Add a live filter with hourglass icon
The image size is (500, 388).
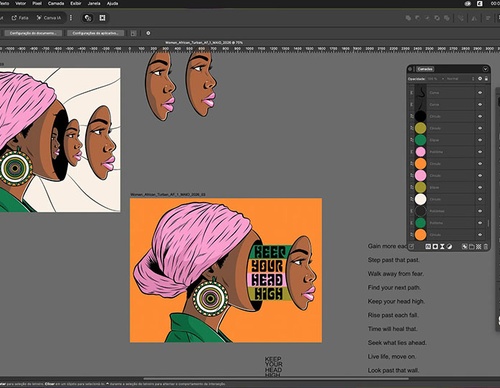click(442, 247)
